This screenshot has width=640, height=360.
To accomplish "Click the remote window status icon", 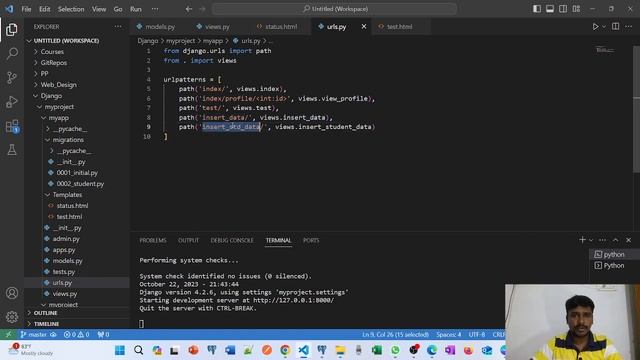I will 8,334.
